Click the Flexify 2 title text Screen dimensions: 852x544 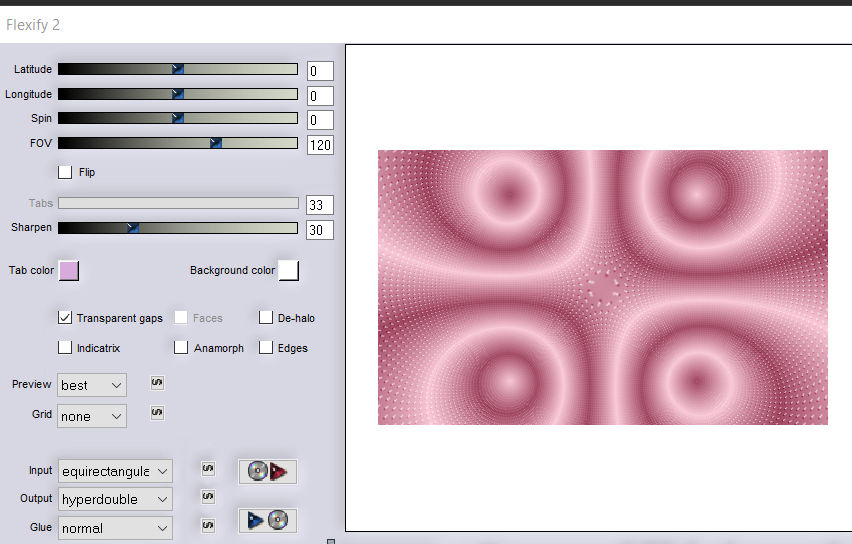click(x=33, y=24)
